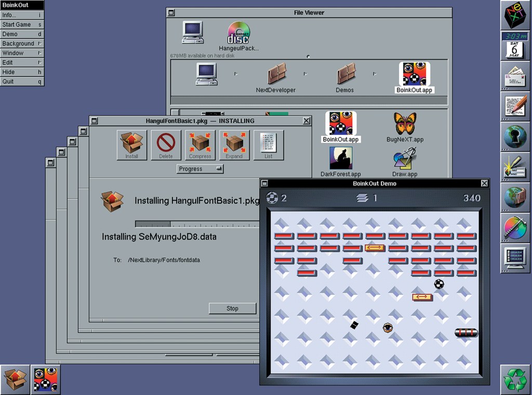Image resolution: width=532 pixels, height=395 pixels.
Task: Click the Recycler icon
Action: coord(515,380)
